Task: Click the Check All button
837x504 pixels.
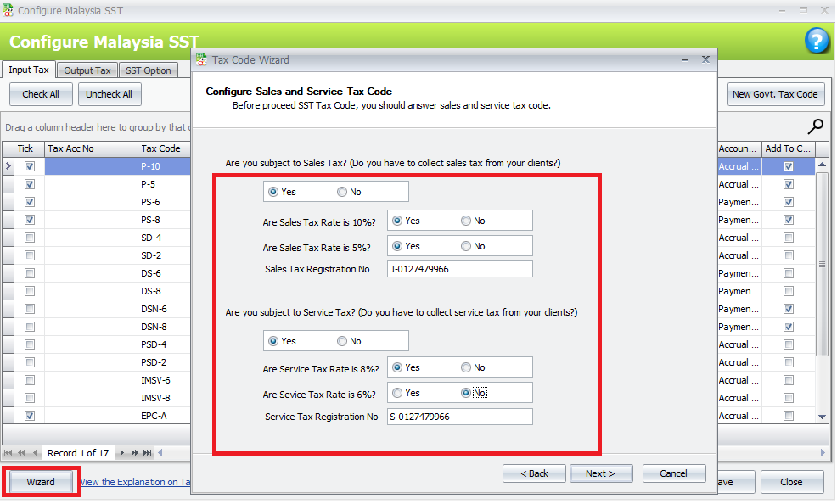Action: (x=41, y=94)
